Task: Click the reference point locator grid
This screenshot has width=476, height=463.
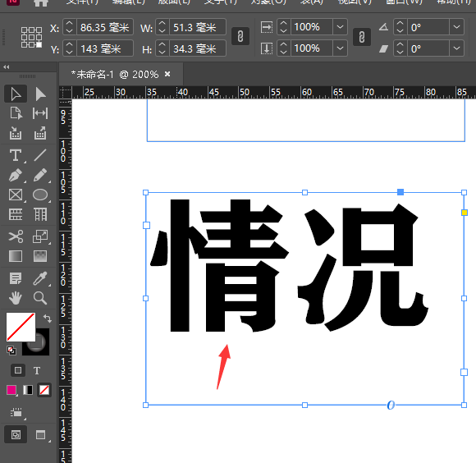Action: (x=31, y=37)
